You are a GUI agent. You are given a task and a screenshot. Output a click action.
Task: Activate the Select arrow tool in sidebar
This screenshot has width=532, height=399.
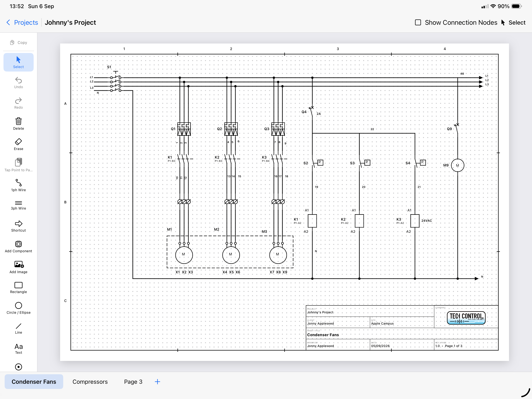(19, 62)
